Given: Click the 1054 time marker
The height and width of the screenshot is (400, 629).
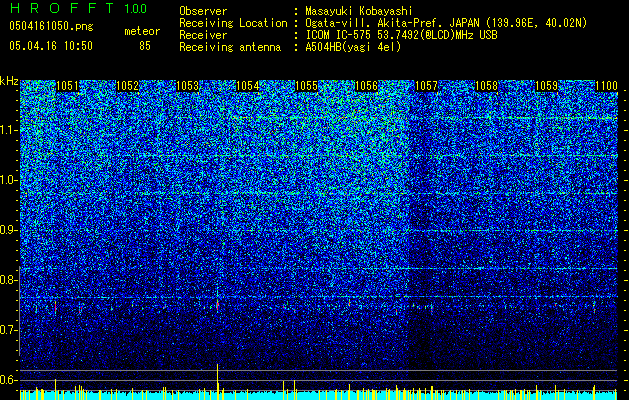Looking at the screenshot, I should 248,86.
